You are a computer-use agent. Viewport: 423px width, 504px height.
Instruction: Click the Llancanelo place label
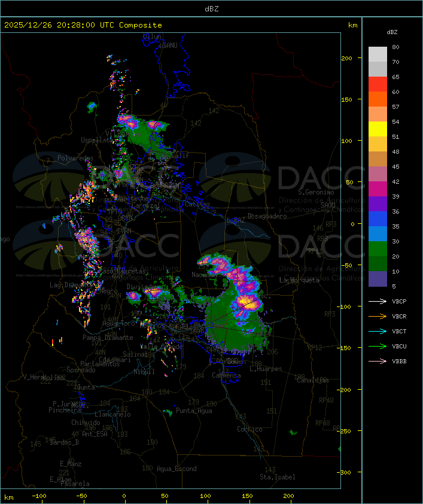click(x=112, y=414)
